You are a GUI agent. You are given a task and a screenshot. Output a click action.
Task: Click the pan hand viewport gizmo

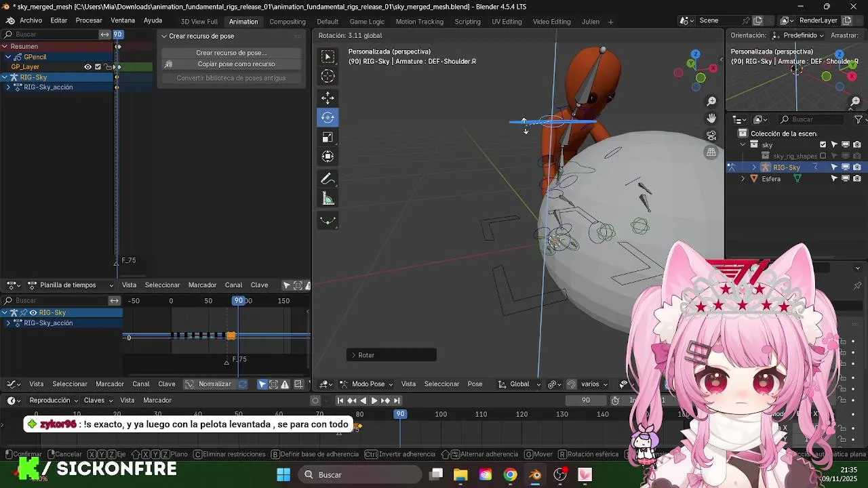(x=711, y=118)
